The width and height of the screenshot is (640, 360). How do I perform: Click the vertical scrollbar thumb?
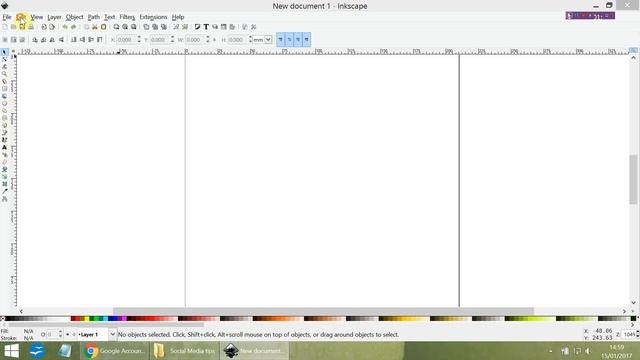point(633,179)
